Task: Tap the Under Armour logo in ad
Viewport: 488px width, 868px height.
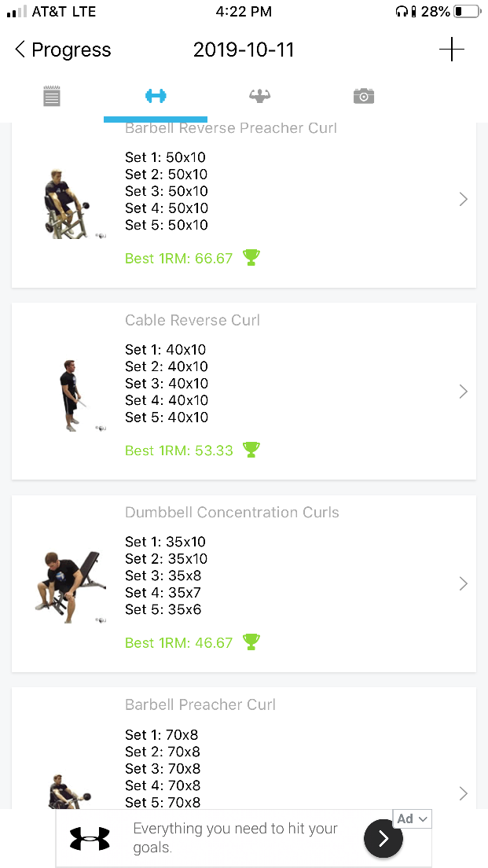Action: (x=90, y=839)
